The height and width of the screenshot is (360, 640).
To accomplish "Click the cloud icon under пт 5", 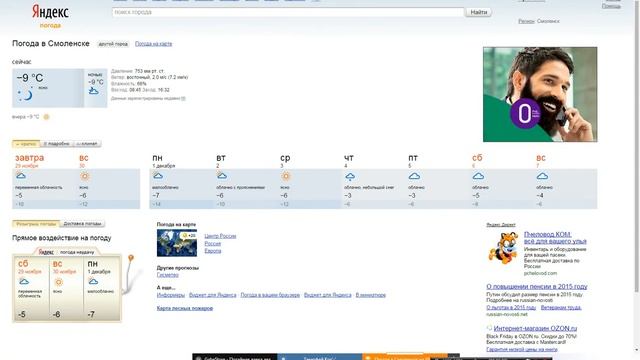I will [x=414, y=176].
